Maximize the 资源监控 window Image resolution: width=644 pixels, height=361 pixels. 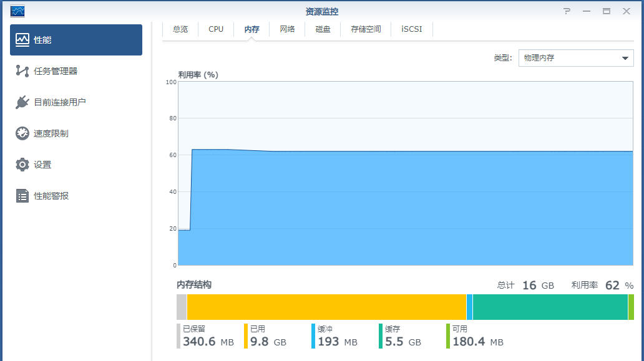pos(606,11)
